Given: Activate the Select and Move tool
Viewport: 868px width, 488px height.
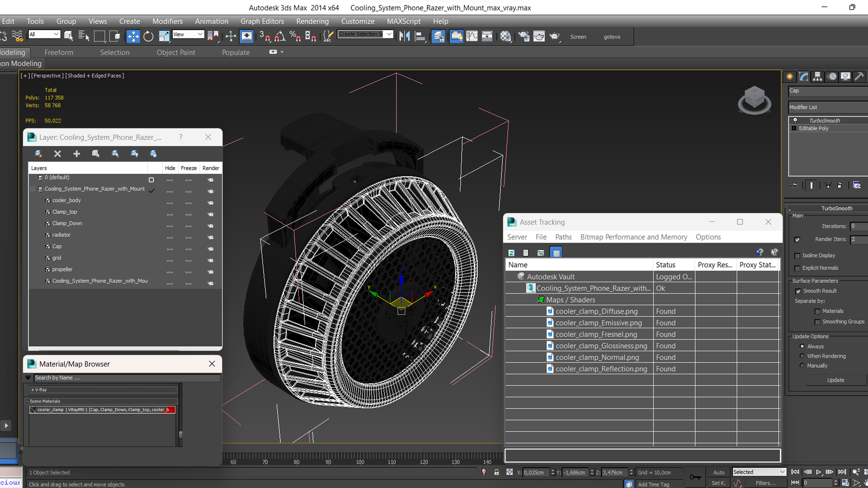Looking at the screenshot, I should (133, 36).
